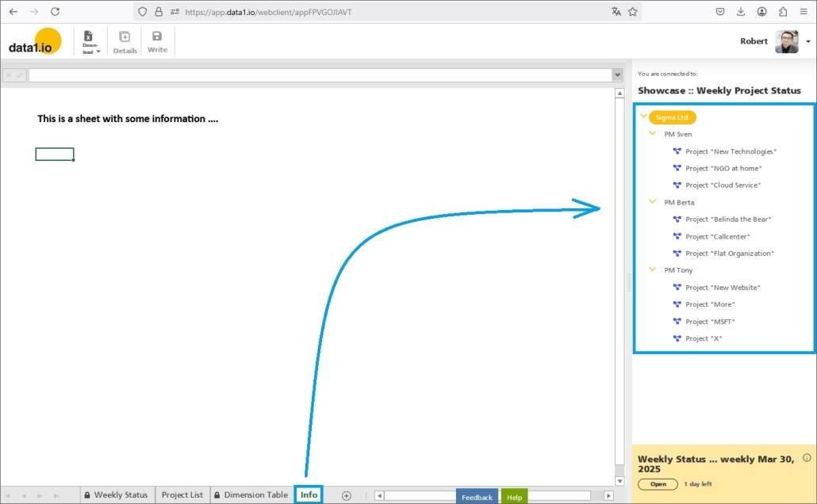This screenshot has height=504, width=817.
Task: Open the browser extensions icon
Action: pyautogui.click(x=783, y=12)
